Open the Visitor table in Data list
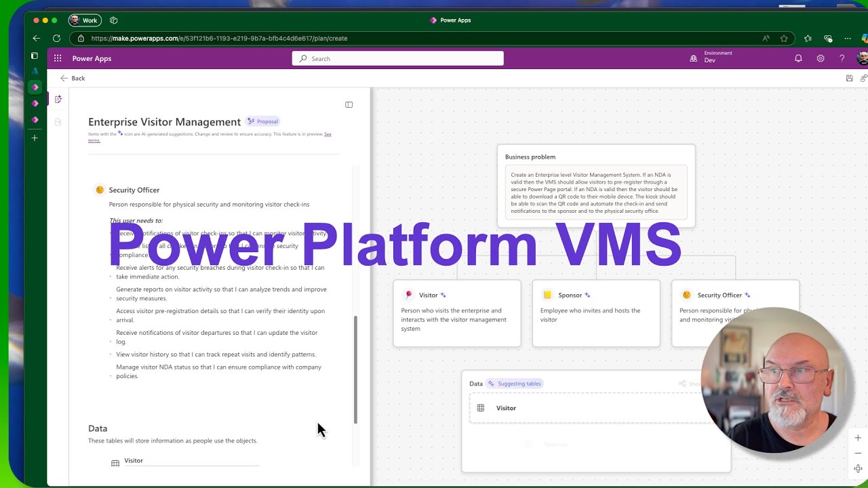This screenshot has height=488, width=868. [x=134, y=460]
